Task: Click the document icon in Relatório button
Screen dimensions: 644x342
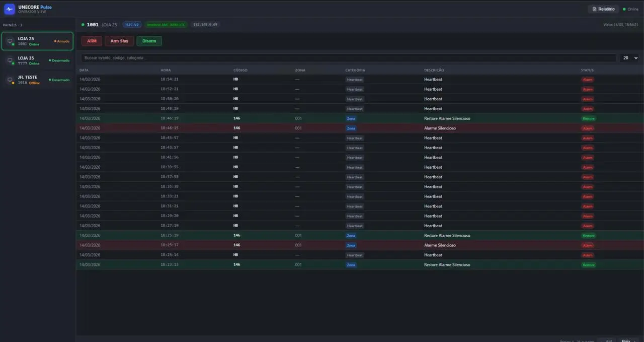Action: click(594, 9)
